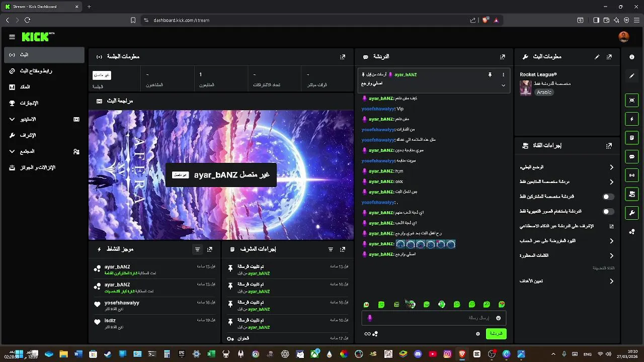Pop out the moderator actions panel

(343, 249)
